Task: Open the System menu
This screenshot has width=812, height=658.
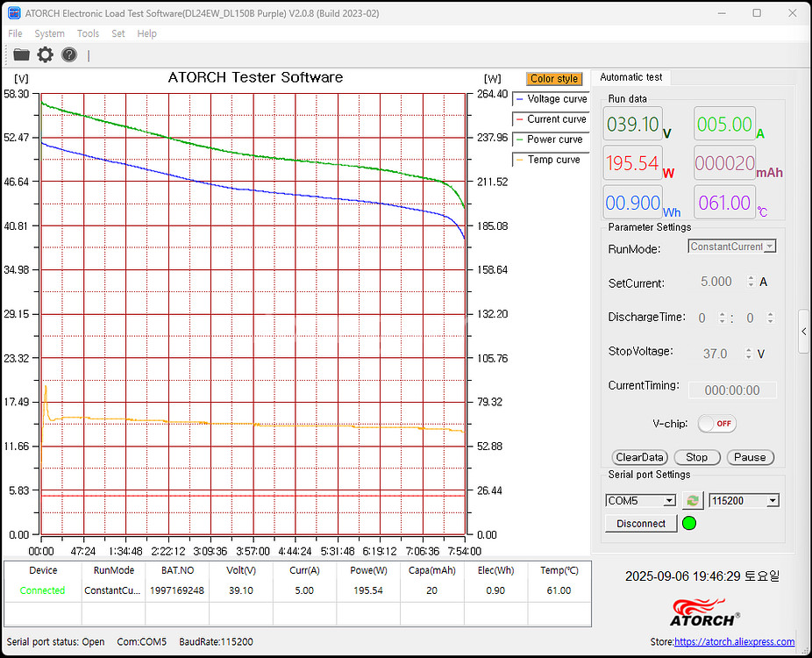Action: pyautogui.click(x=50, y=33)
